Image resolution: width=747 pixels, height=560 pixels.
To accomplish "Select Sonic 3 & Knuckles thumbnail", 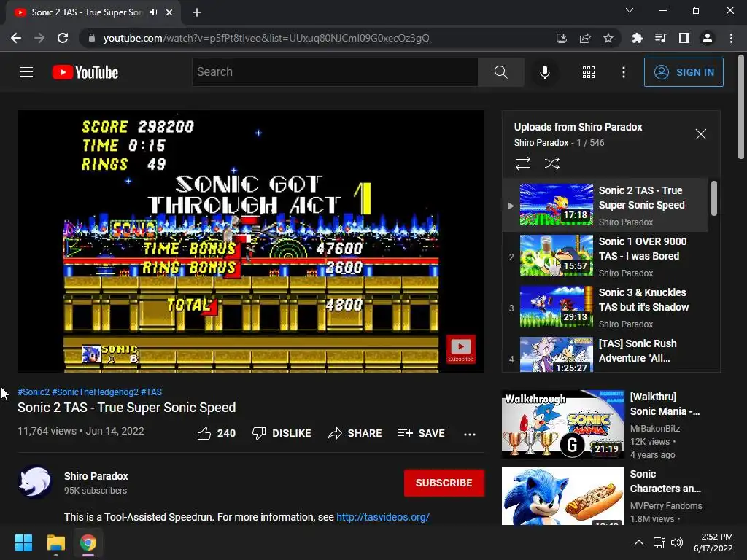I will (x=557, y=306).
